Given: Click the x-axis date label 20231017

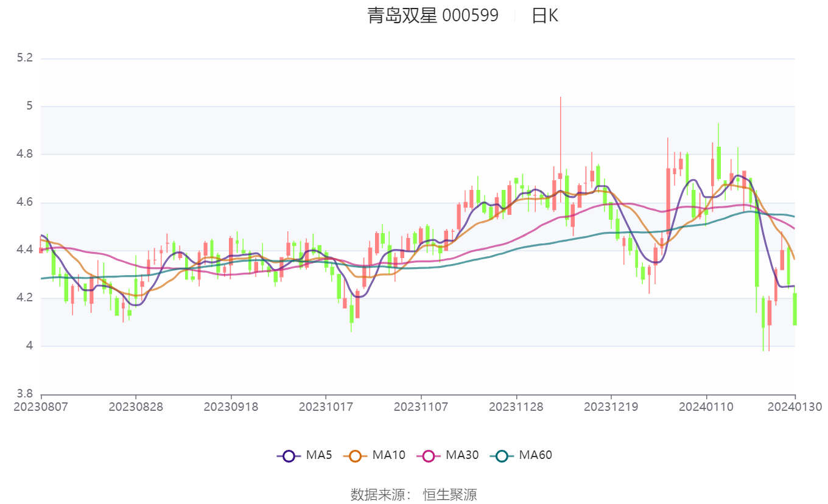Looking at the screenshot, I should (326, 407).
